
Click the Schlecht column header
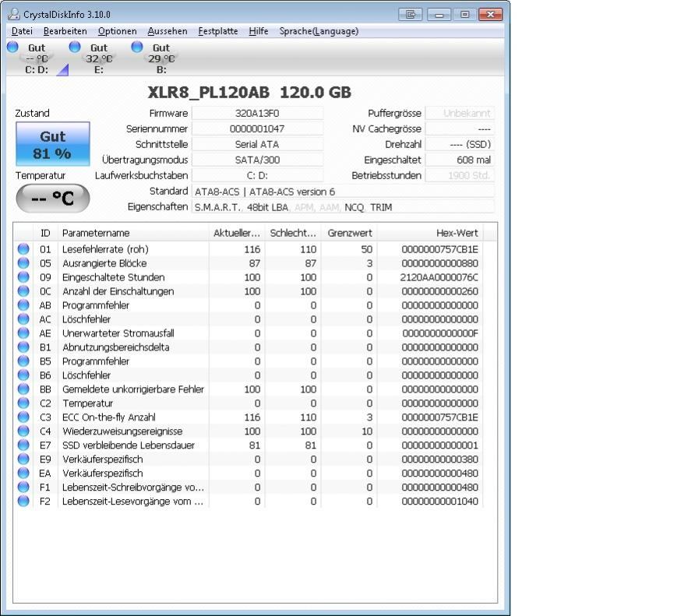(293, 233)
